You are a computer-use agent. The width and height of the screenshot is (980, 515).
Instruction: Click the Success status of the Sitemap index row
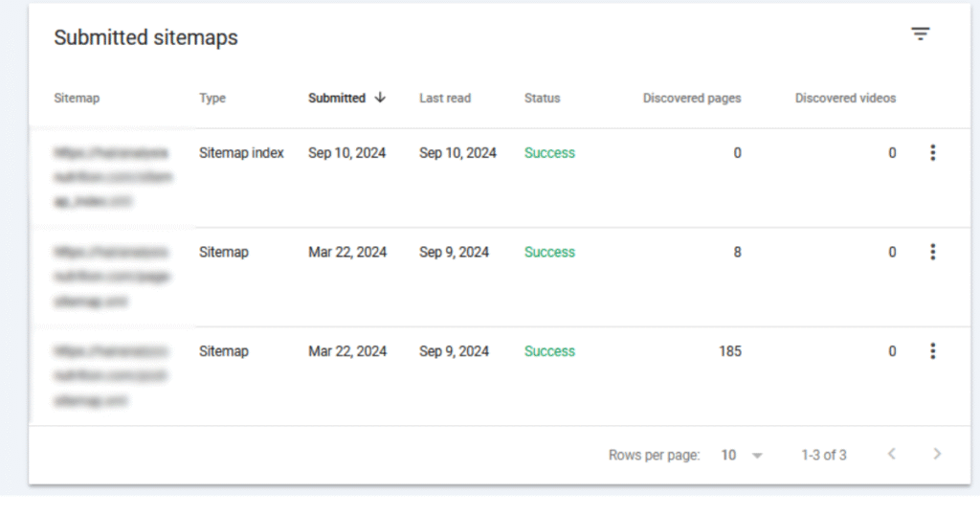point(549,153)
